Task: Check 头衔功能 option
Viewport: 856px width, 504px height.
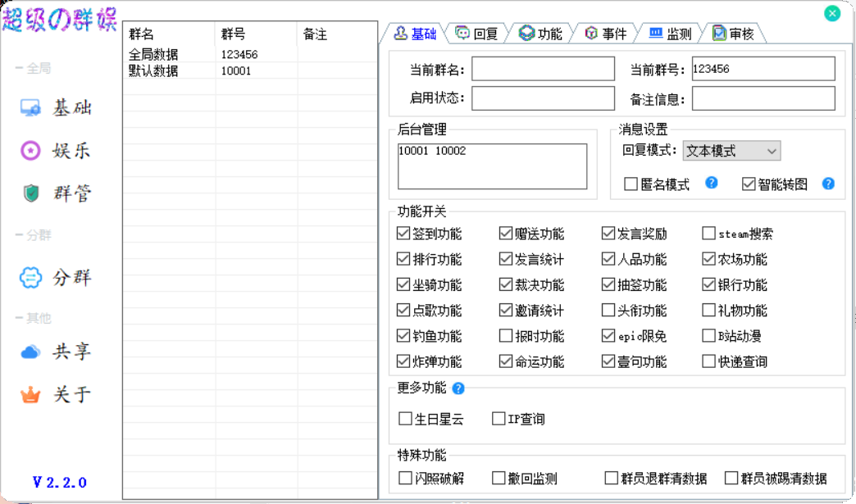Action: [x=608, y=310]
